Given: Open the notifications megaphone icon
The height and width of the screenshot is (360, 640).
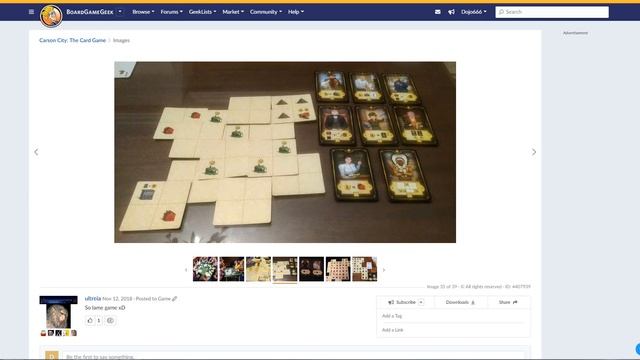Looking at the screenshot, I should coord(451,12).
